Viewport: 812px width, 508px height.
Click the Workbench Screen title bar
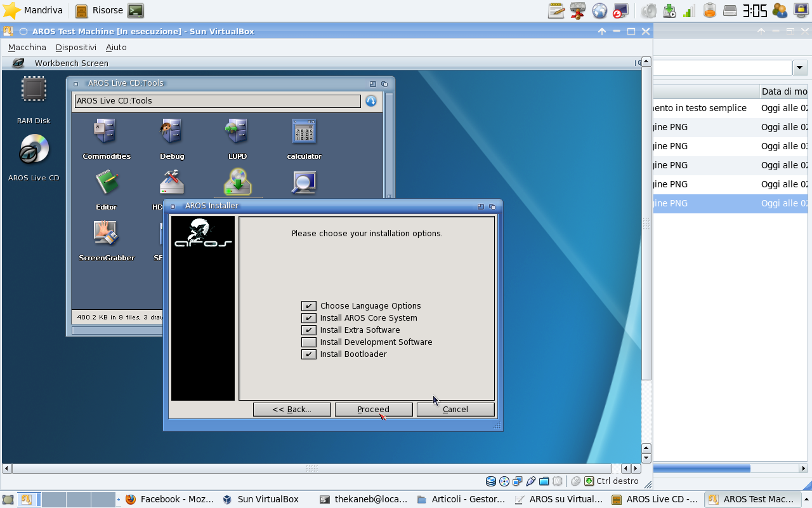pyautogui.click(x=320, y=63)
